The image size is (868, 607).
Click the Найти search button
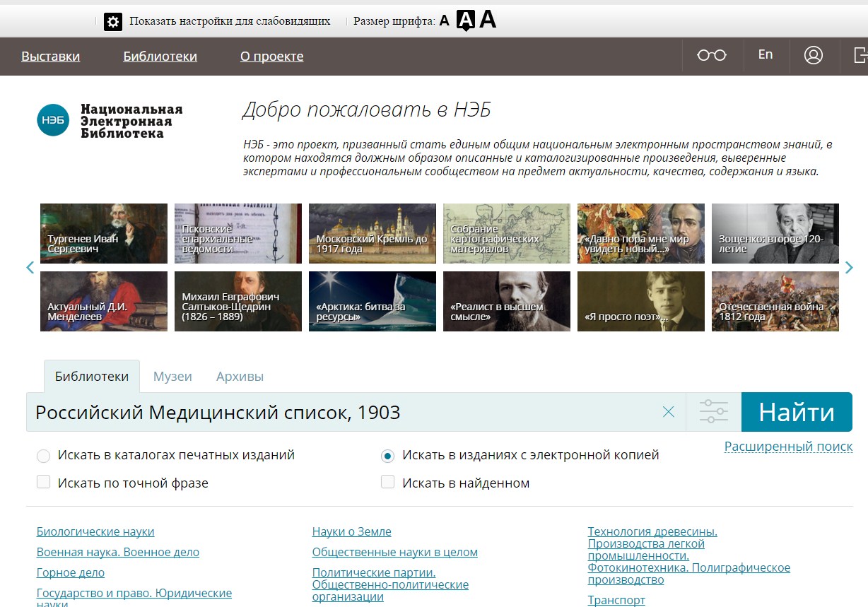[x=797, y=412]
